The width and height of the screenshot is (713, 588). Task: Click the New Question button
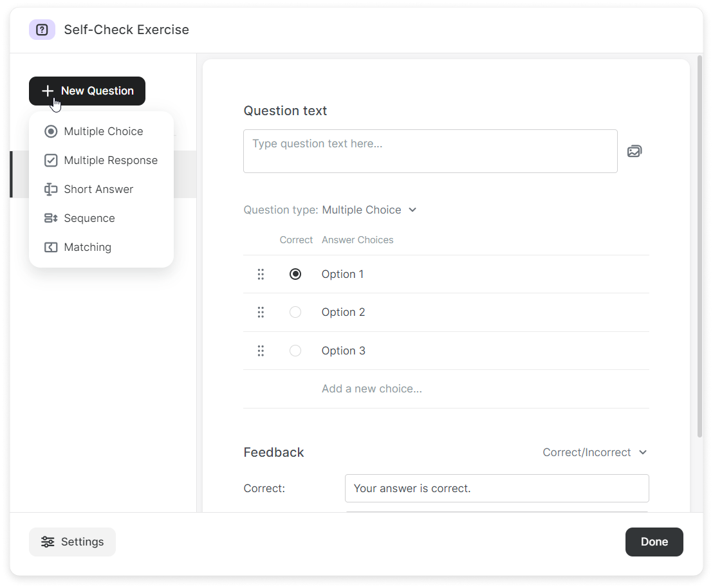(87, 91)
